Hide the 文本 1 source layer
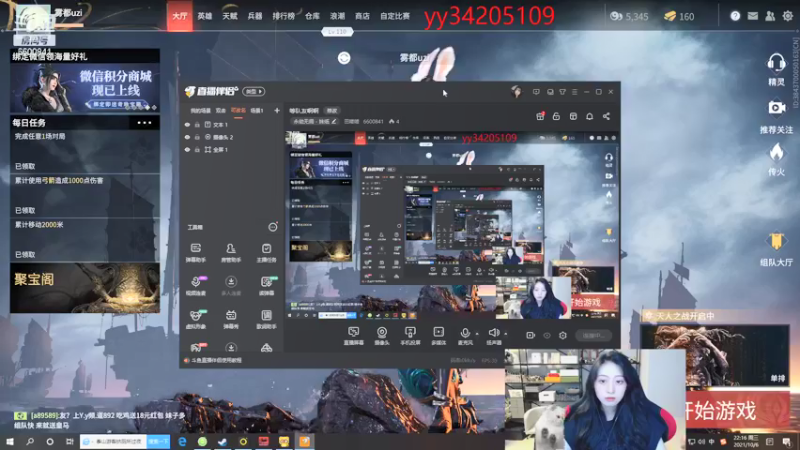This screenshot has width=800, height=450. (187, 124)
